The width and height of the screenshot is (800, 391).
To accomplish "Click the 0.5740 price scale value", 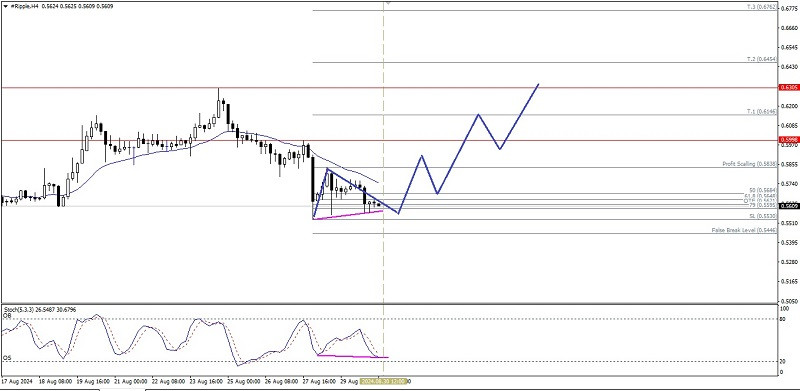I will [x=789, y=184].
